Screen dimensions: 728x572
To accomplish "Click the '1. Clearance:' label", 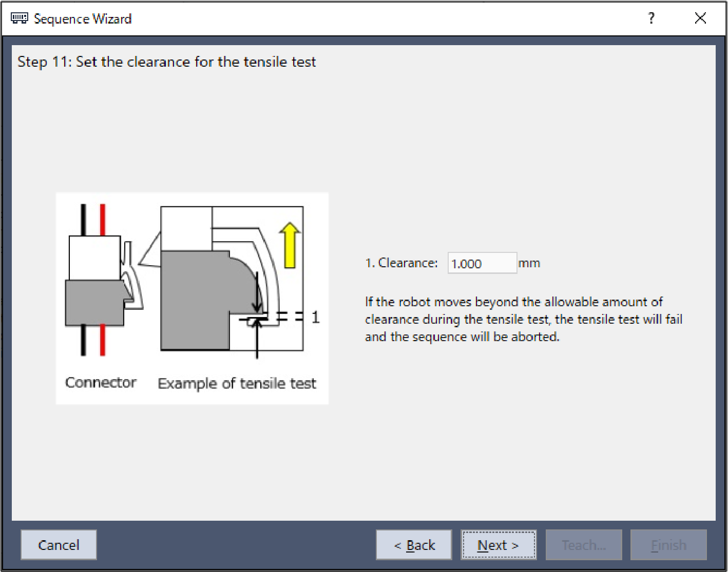I will click(x=401, y=263).
